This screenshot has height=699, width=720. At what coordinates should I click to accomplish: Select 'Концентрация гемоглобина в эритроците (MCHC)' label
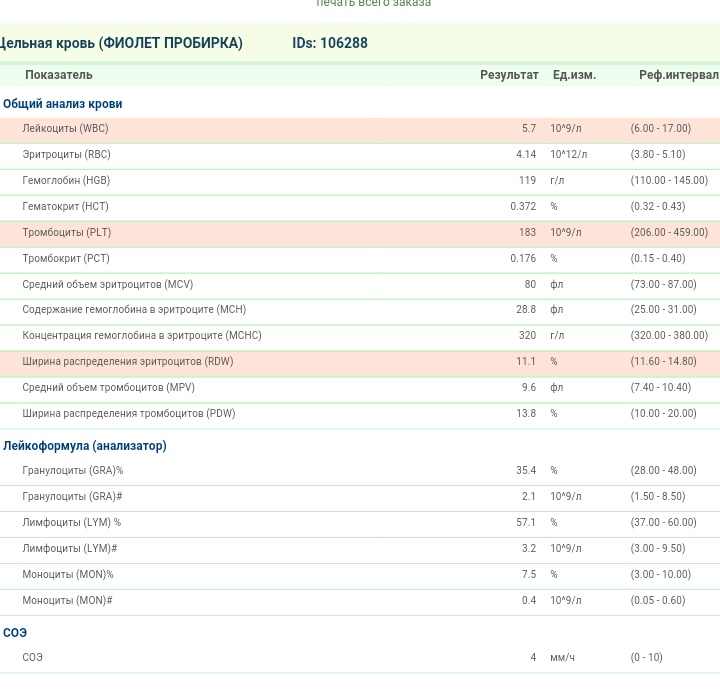click(x=142, y=335)
